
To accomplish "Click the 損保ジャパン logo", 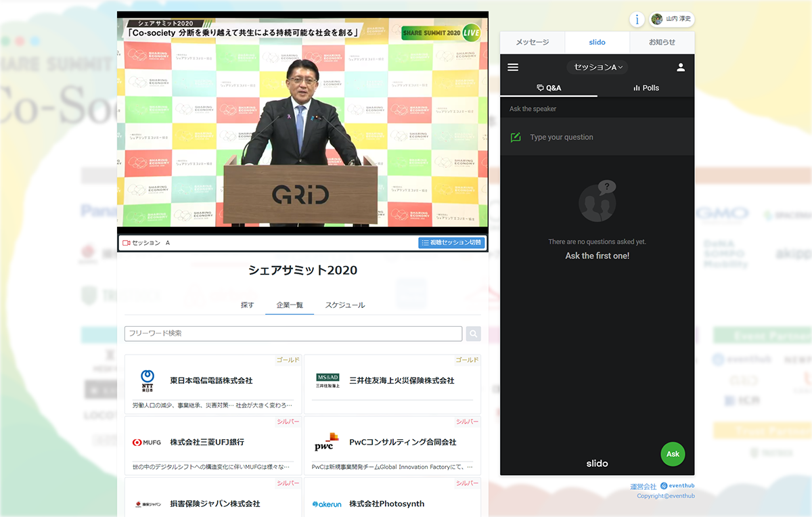I will click(x=148, y=504).
